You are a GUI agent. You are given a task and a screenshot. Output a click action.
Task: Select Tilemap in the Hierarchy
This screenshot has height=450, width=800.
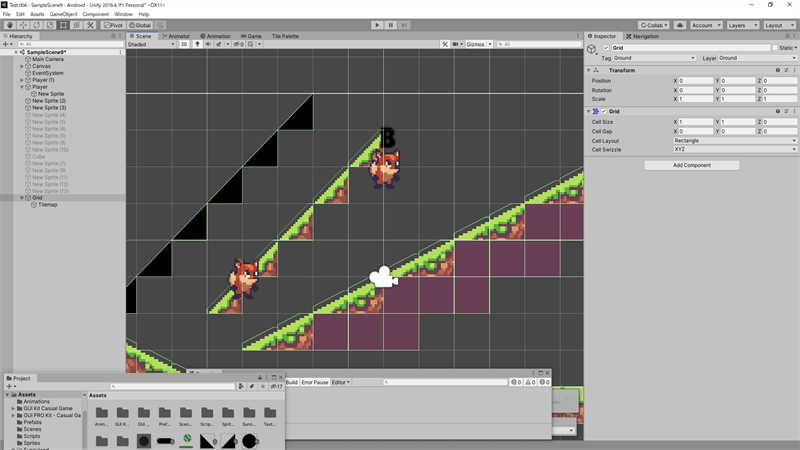click(47, 205)
